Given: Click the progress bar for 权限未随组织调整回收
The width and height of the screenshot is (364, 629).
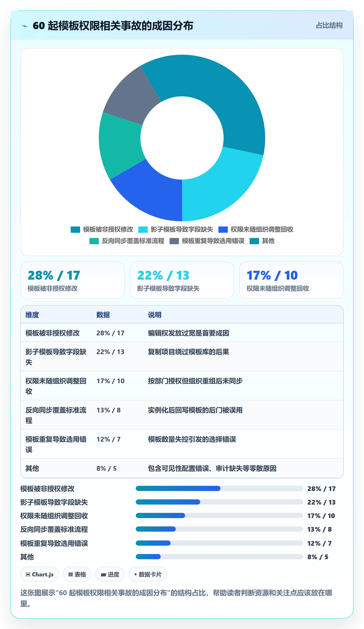Looking at the screenshot, I should [x=219, y=515].
